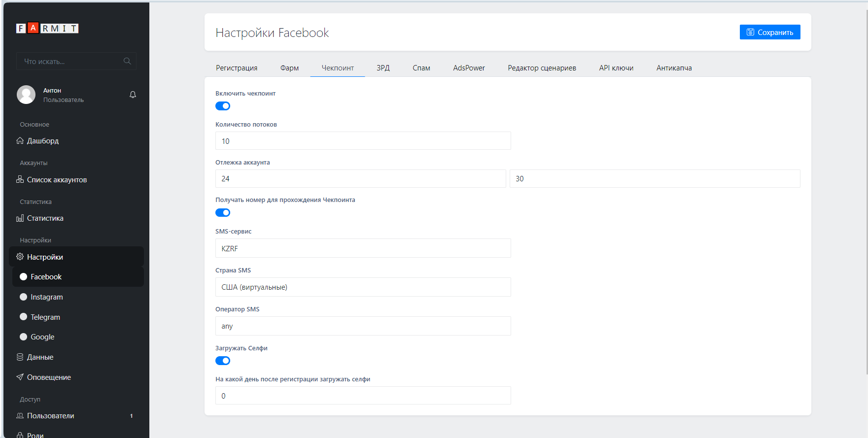Click the Количество потоков input field
This screenshot has width=868, height=438.
[x=363, y=141]
